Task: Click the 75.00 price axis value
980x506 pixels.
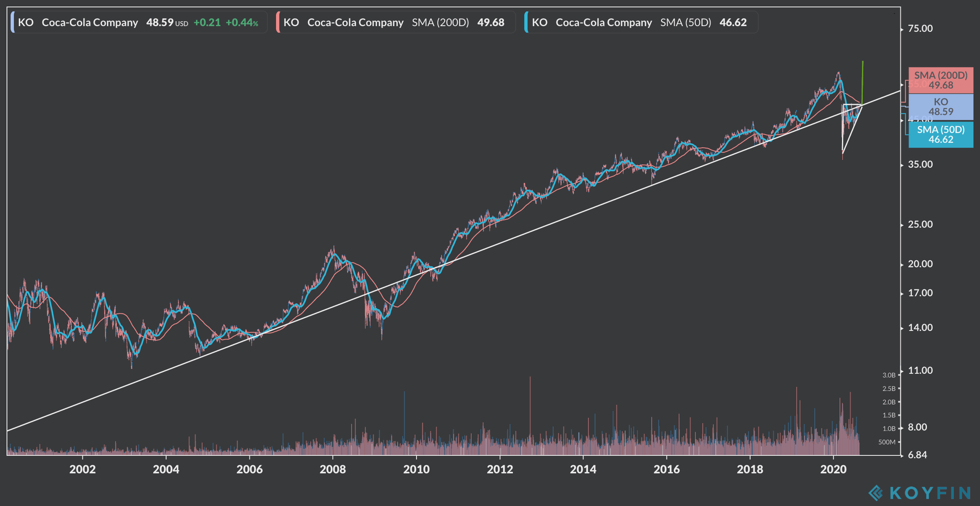Action: [920, 29]
